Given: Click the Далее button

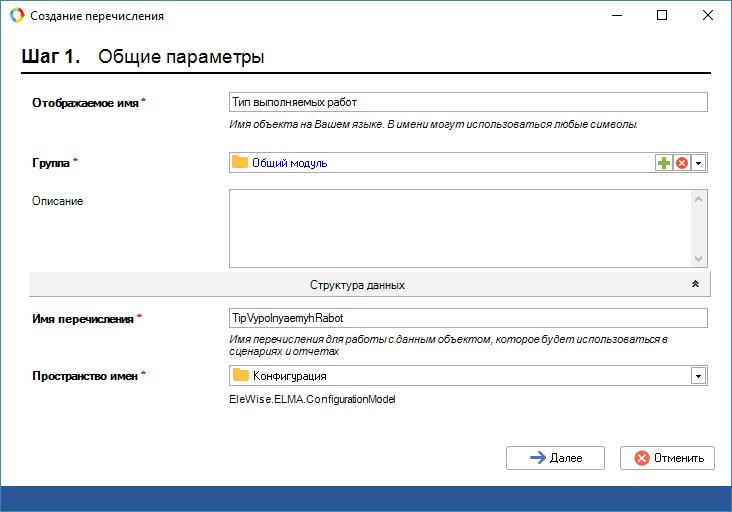Looking at the screenshot, I should click(x=555, y=458).
